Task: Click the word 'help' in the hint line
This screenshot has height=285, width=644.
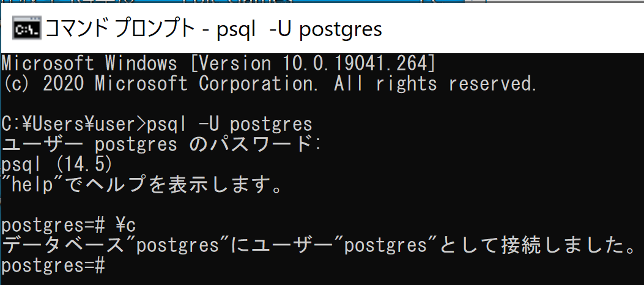Action: pyautogui.click(x=32, y=185)
